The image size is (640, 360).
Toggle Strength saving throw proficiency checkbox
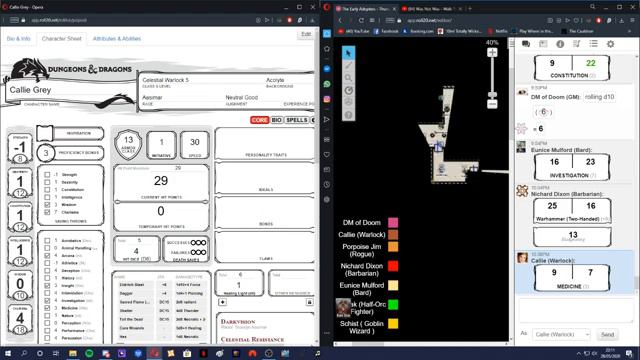pos(47,175)
